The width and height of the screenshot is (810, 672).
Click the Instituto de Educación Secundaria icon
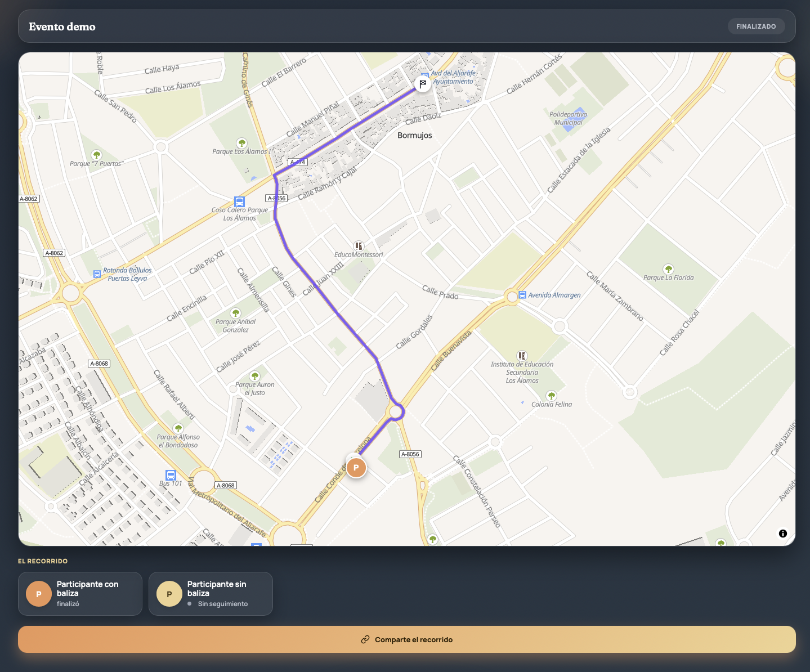click(x=522, y=356)
